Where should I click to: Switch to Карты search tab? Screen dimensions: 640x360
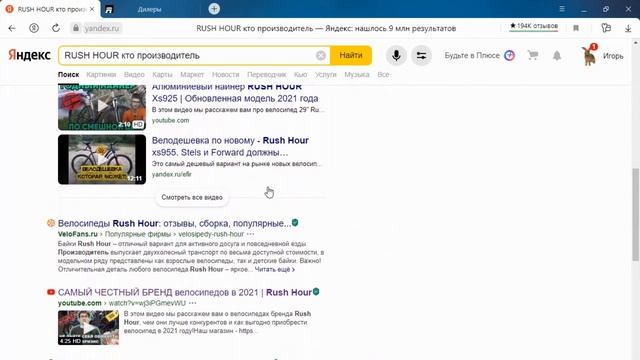162,75
